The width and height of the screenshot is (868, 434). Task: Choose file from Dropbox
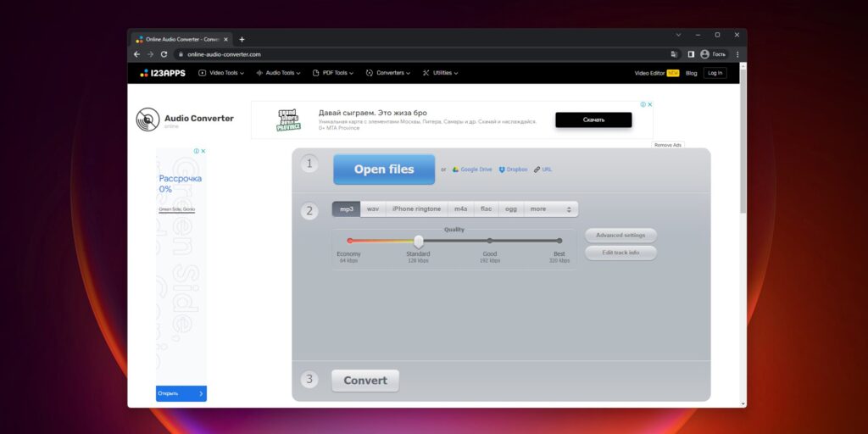coord(513,170)
